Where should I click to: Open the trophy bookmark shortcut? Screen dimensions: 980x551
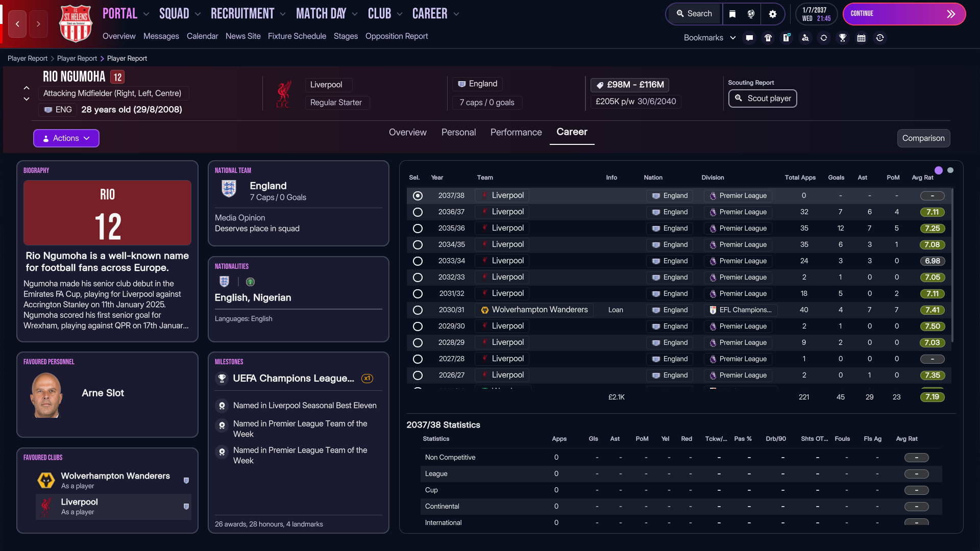tap(843, 38)
